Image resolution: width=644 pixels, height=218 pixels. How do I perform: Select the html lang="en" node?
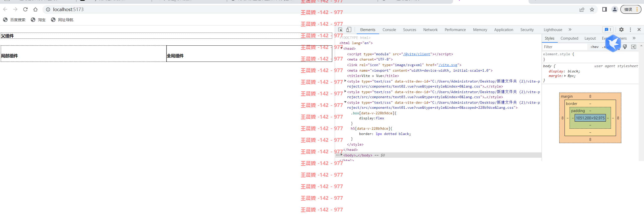click(356, 43)
